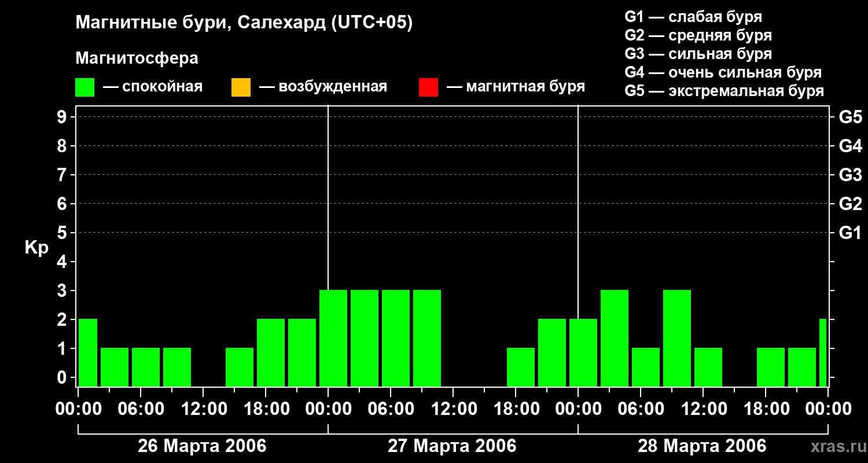Image resolution: width=868 pixels, height=463 pixels.
Task: Click the red «магнитная буря» legend swatch
Action: tap(428, 87)
